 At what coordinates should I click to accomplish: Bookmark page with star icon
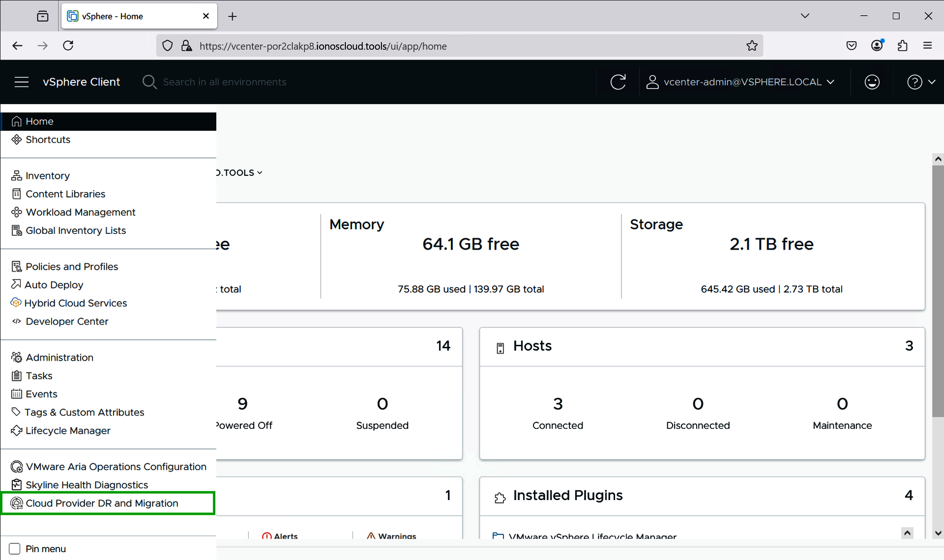pos(752,46)
